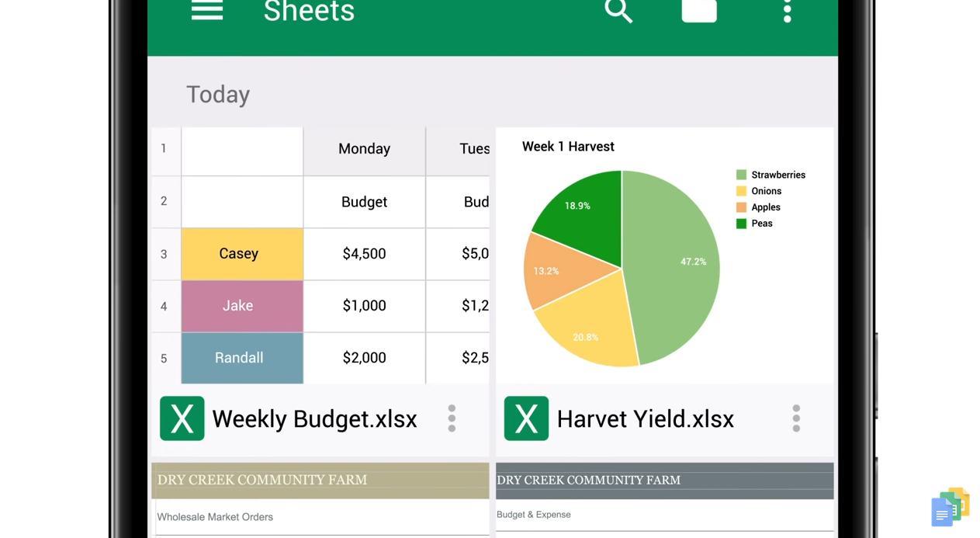Open the Week 1 Harvest chart thumbnail
The height and width of the screenshot is (538, 980).
pyautogui.click(x=664, y=256)
